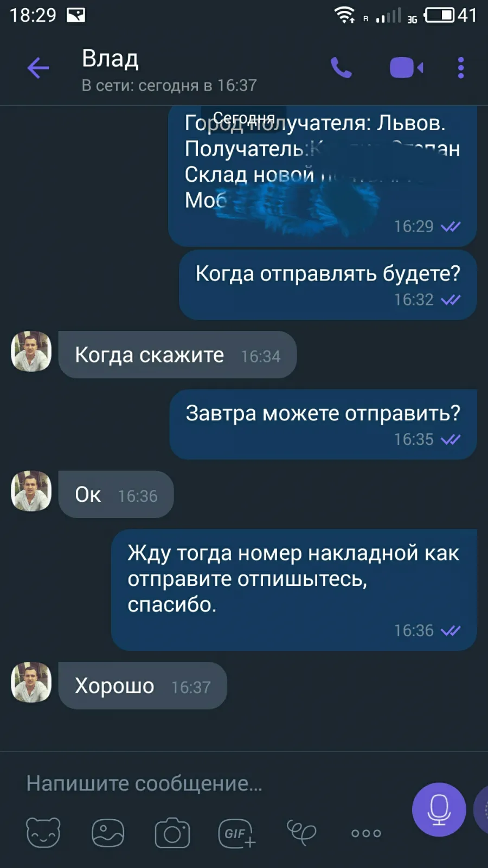Viewport: 488px width, 868px height.
Task: Open the camera icon
Action: pos(172,833)
